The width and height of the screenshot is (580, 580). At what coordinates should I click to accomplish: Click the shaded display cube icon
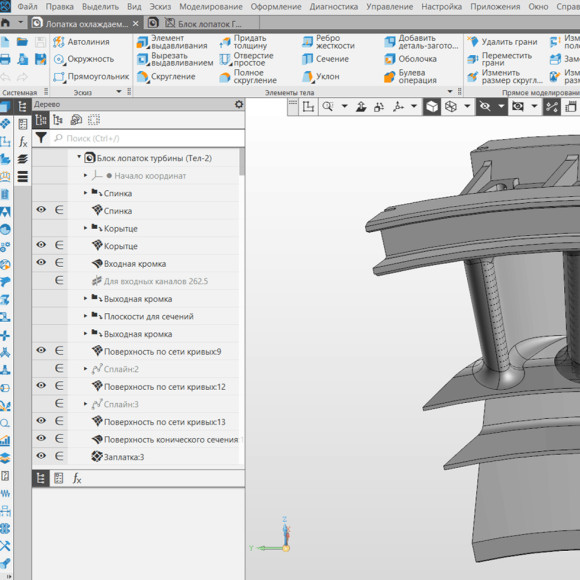click(x=432, y=107)
